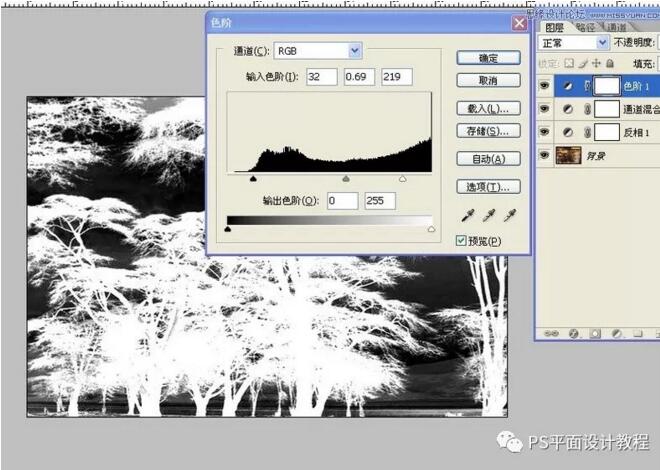
Task: Click output level field showing 0
Action: (x=343, y=201)
